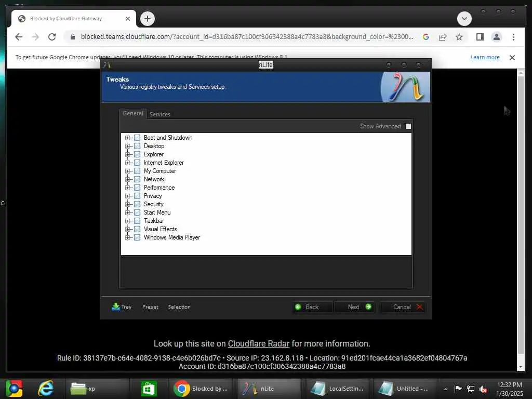Cancel the nLite wizard
Screen dimensions: 532x399
(403, 307)
